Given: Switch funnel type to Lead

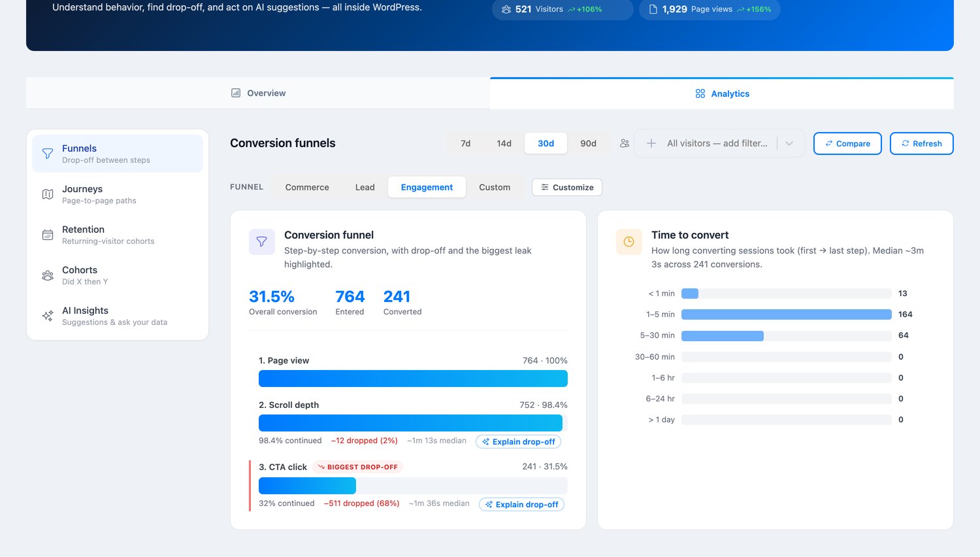Looking at the screenshot, I should click(365, 187).
